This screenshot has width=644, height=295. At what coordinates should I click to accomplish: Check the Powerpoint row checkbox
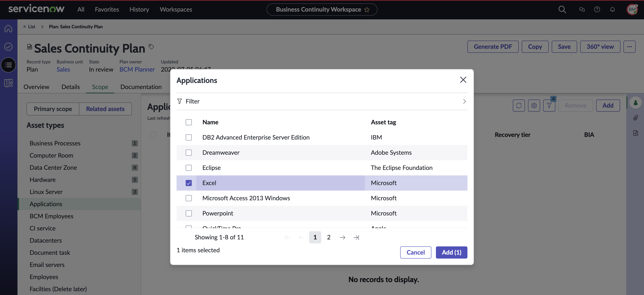pos(189,213)
